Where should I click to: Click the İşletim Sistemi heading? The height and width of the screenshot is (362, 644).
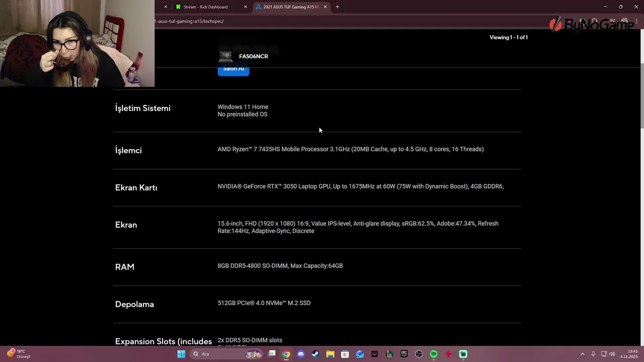[143, 108]
